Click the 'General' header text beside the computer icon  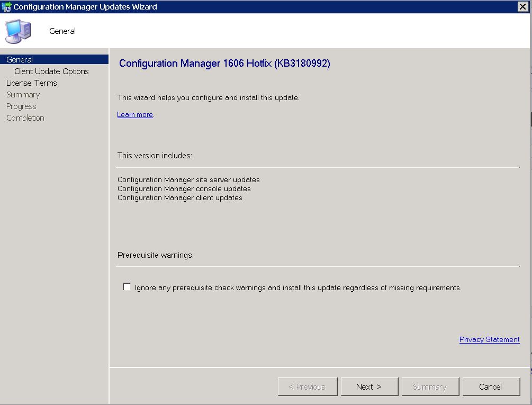62,31
